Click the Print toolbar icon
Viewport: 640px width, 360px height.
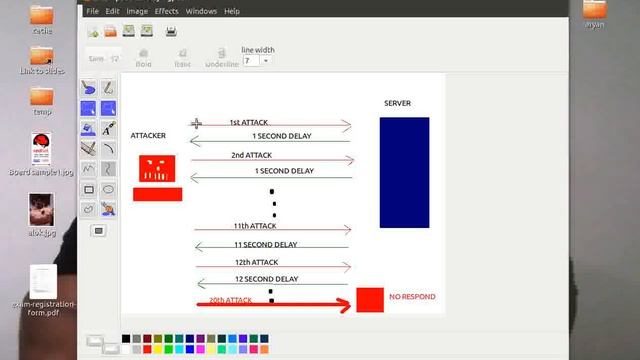[x=171, y=31]
